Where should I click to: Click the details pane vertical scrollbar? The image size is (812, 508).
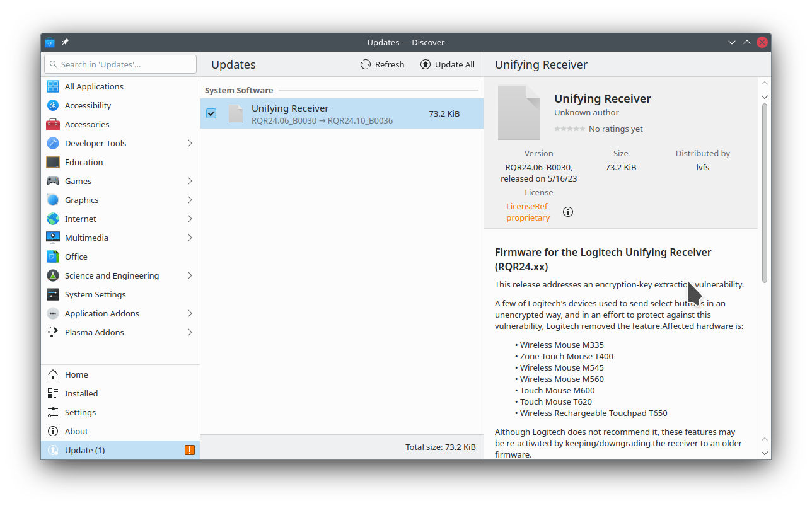(765, 193)
